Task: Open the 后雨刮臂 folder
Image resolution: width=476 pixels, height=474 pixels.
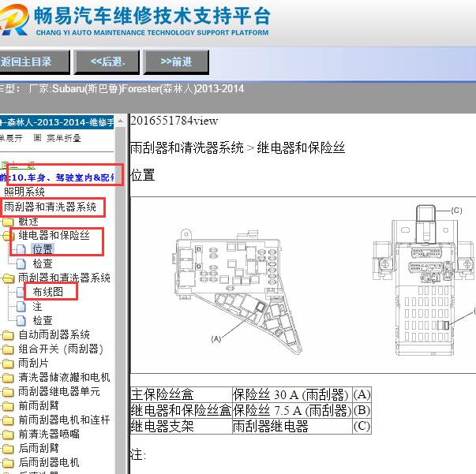Action: click(x=39, y=448)
